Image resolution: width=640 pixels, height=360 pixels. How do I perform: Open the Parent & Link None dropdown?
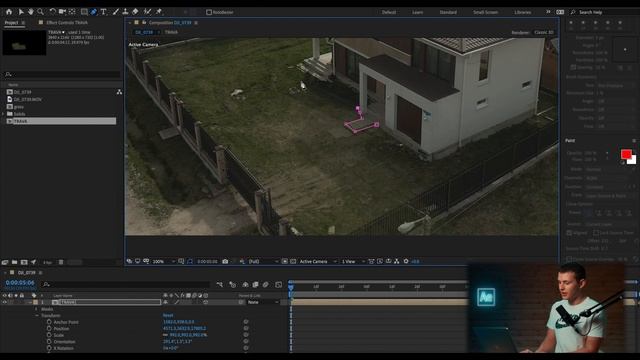pyautogui.click(x=263, y=302)
